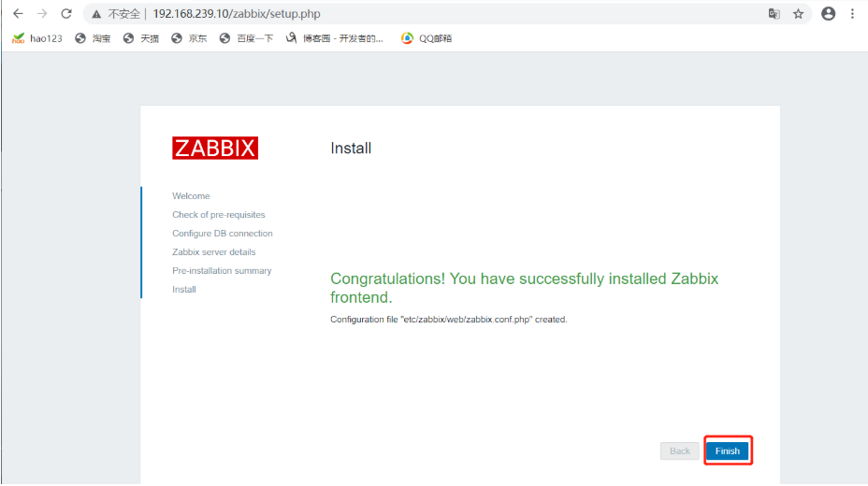Viewport: 868px width, 486px height.
Task: Click the browser forward arrow
Action: (x=42, y=14)
